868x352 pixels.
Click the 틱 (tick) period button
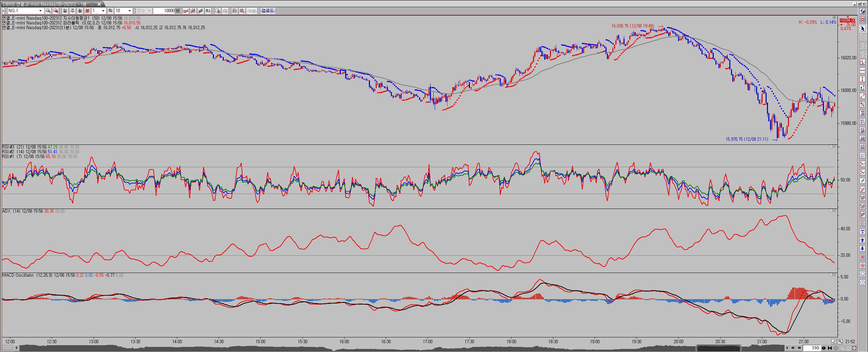(x=110, y=11)
